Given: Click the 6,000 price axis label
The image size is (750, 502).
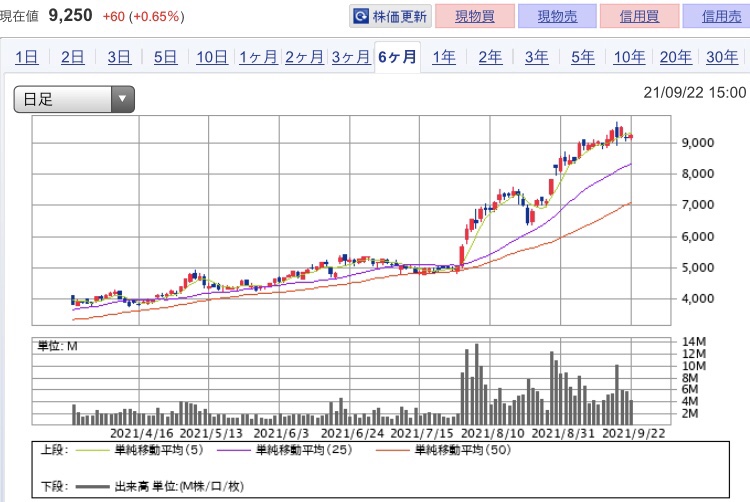Looking at the screenshot, I should point(698,237).
